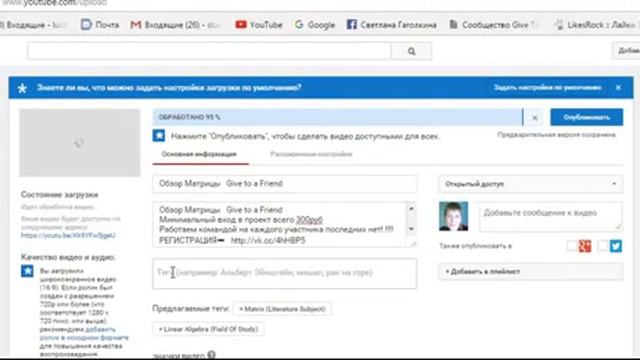Click description scrollbar down arrow
This screenshot has height=360, width=640.
pyautogui.click(x=411, y=229)
